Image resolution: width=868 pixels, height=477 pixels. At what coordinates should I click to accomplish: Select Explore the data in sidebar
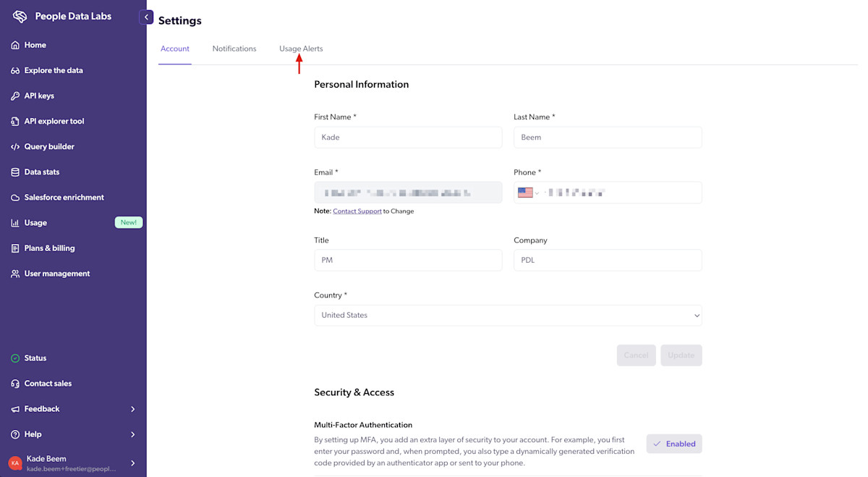coord(54,69)
